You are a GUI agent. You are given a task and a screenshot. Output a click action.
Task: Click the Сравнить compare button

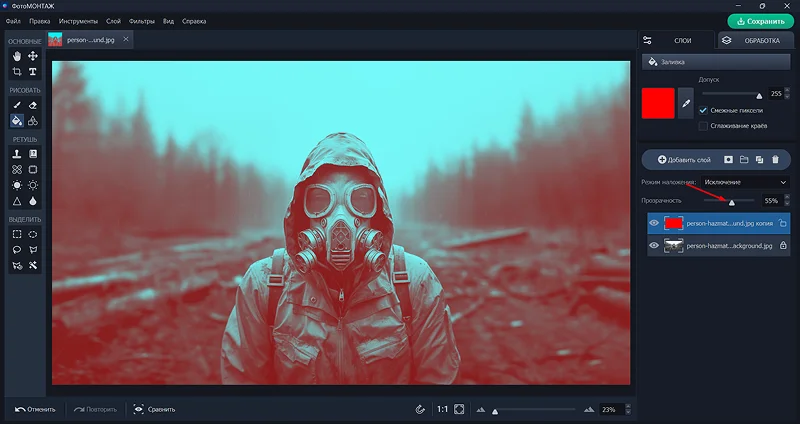[x=154, y=409]
